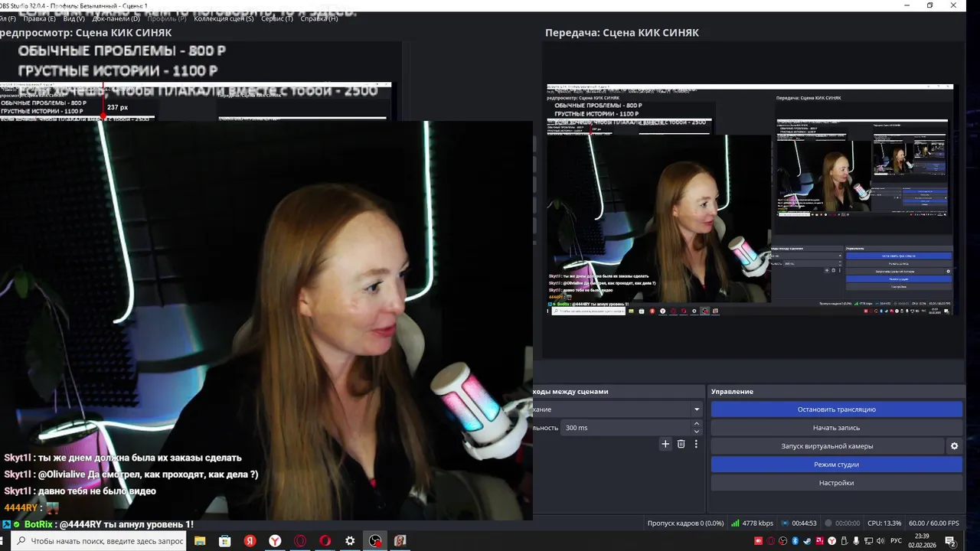Viewport: 980px width, 551px height.
Task: Click Остановить трансляцию button
Action: coord(836,409)
